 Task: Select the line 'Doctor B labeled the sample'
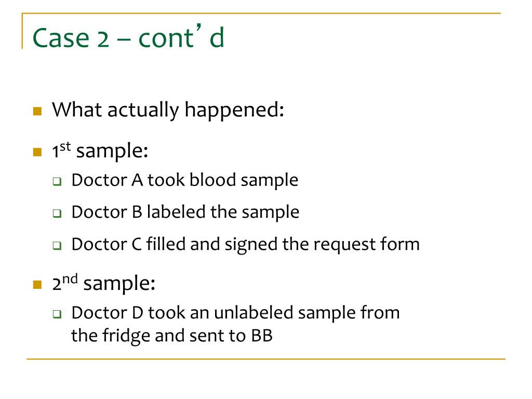coord(185,212)
